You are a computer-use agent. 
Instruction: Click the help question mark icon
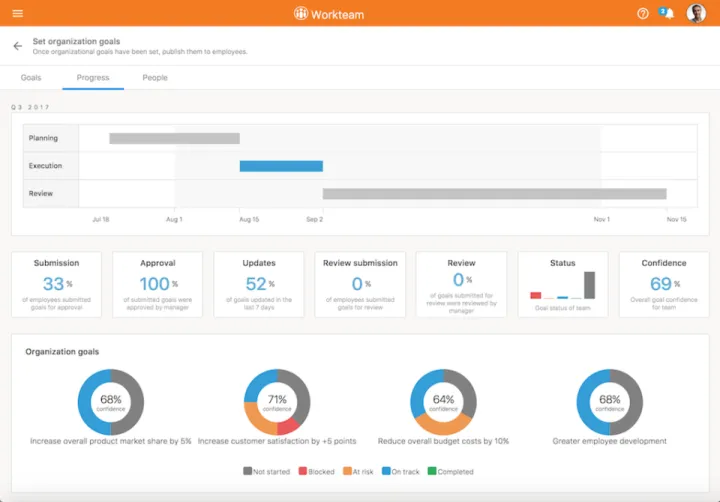[643, 13]
